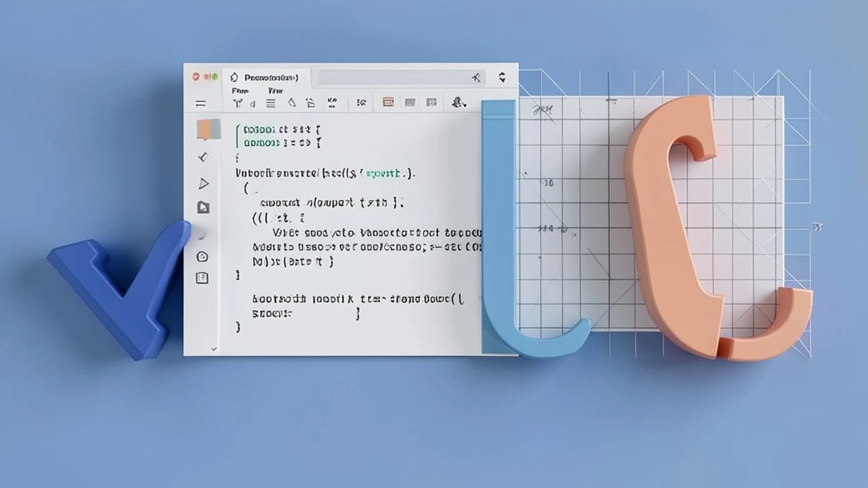Viewport: 868px width, 488px height.
Task: Expand the chevron at the sidebar's bottom
Action: pos(214,349)
